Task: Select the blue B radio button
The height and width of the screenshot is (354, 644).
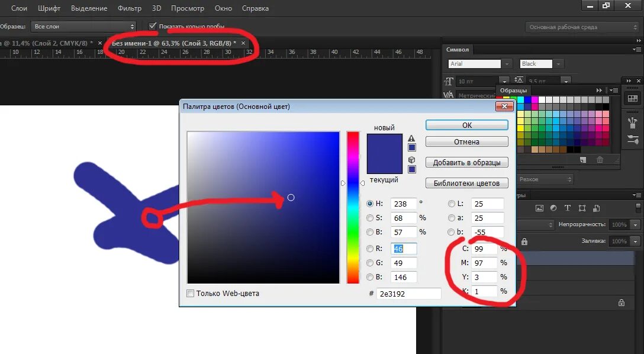Action: click(x=370, y=277)
